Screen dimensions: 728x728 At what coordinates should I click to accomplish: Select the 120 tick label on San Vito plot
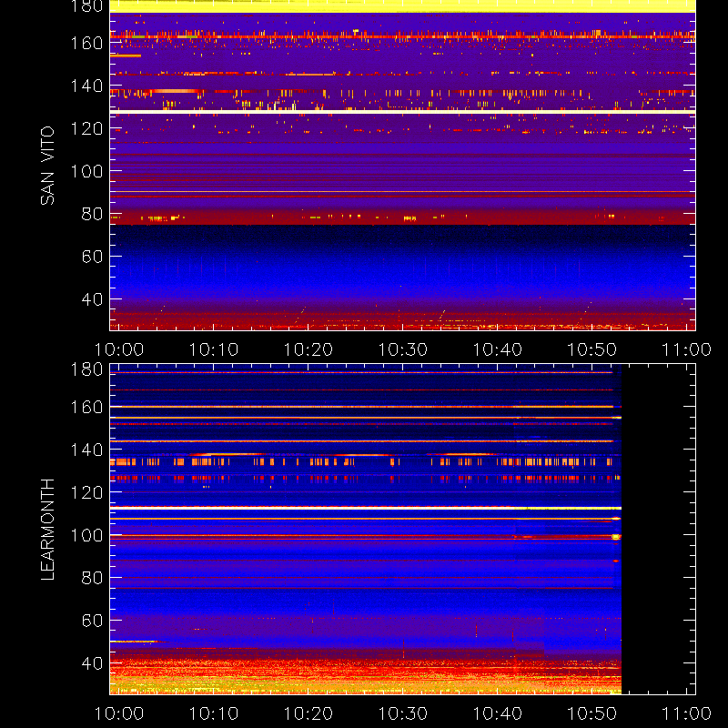pyautogui.click(x=86, y=128)
